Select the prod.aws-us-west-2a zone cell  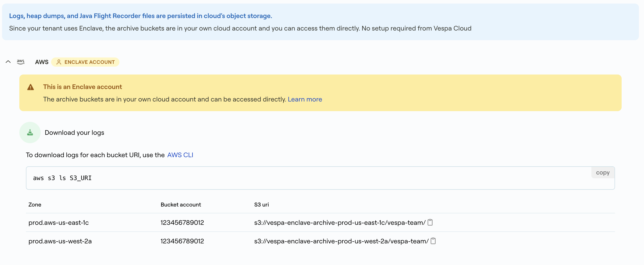click(60, 241)
